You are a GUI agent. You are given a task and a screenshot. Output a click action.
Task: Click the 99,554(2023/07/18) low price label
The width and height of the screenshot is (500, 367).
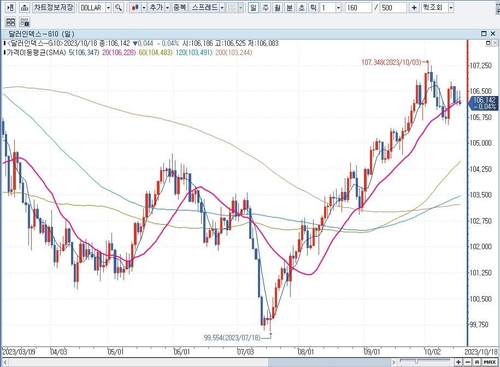click(x=232, y=338)
